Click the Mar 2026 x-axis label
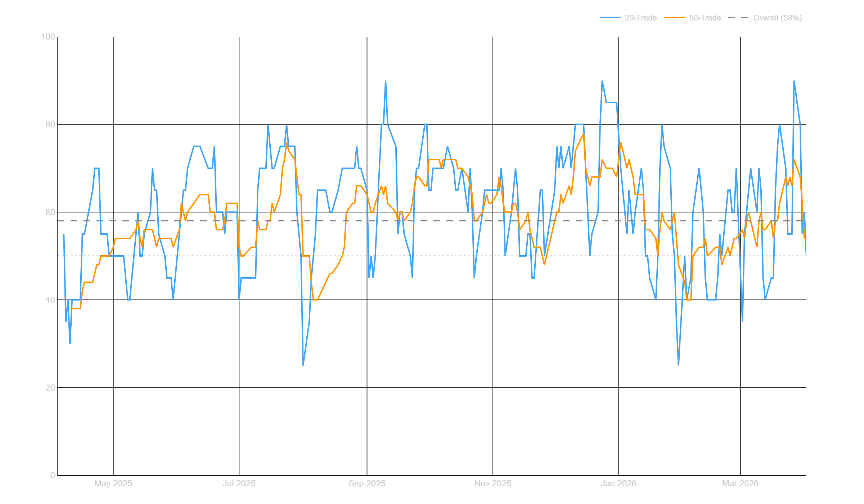This screenshot has height=504, width=864. 740,483
